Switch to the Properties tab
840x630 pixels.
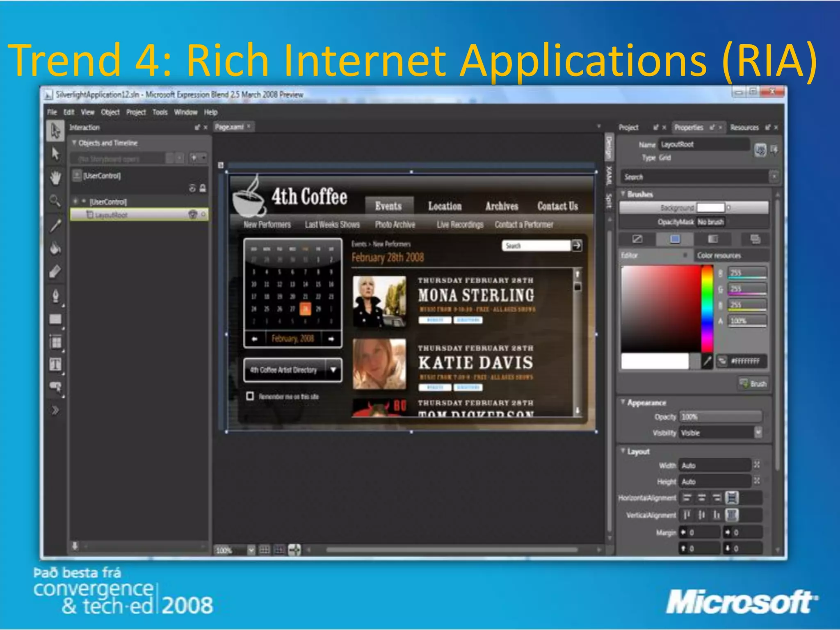point(689,128)
